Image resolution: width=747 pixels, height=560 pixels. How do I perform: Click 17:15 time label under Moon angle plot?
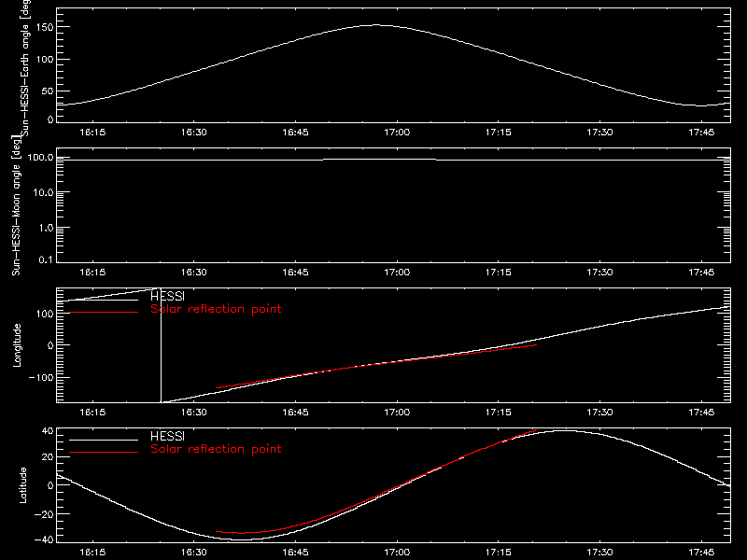click(499, 273)
